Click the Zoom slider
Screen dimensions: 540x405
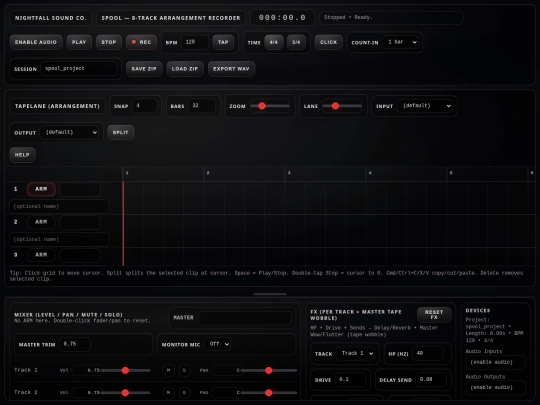click(270, 106)
